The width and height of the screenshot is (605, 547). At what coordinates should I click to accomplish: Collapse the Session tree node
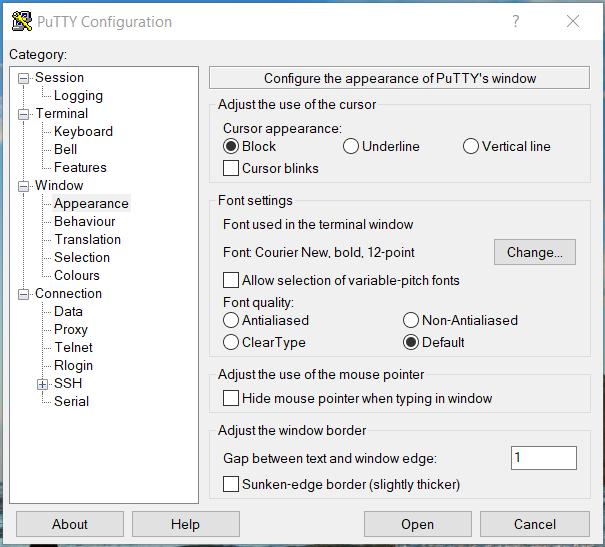24,78
